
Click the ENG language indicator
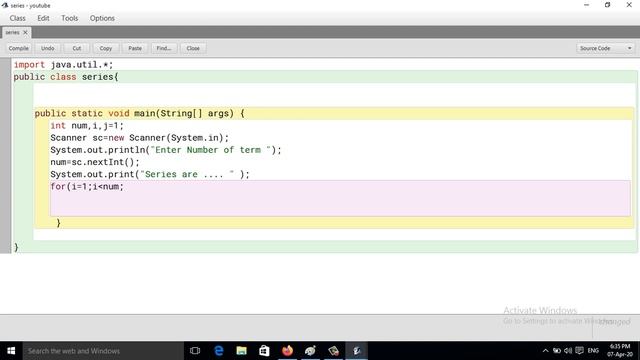pyautogui.click(x=593, y=351)
